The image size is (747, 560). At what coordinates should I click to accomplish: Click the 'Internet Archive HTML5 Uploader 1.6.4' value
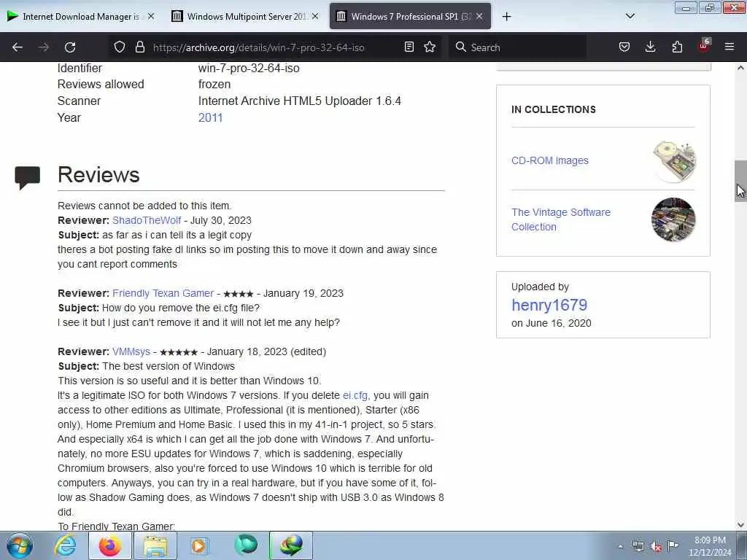pyautogui.click(x=300, y=101)
